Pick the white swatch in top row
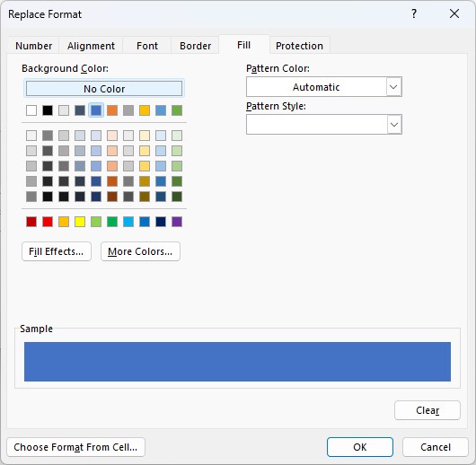This screenshot has width=476, height=465. click(x=31, y=110)
